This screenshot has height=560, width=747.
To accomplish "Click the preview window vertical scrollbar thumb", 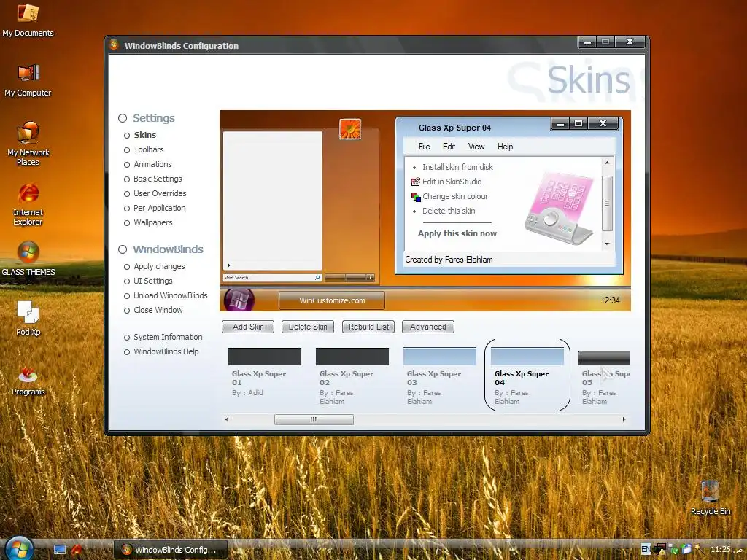I will tap(607, 203).
